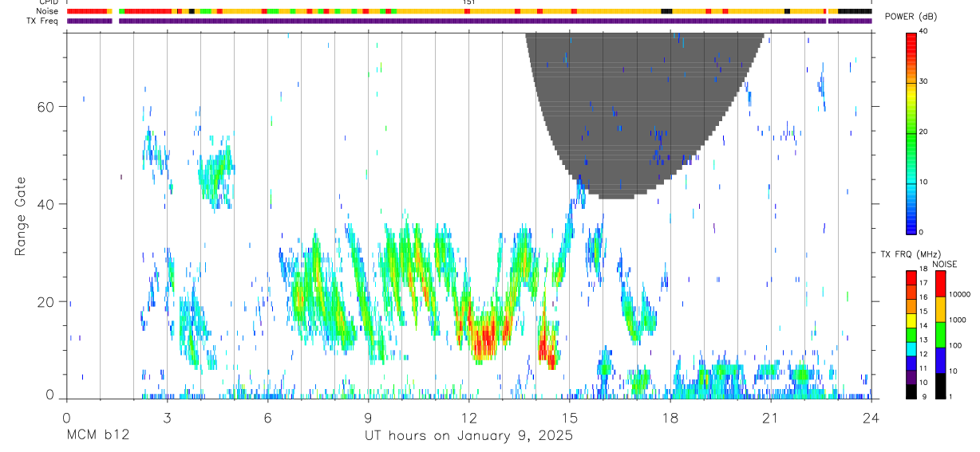Click the 10 tick on POWER scale
This screenshot has height=452, width=980.
click(x=923, y=182)
